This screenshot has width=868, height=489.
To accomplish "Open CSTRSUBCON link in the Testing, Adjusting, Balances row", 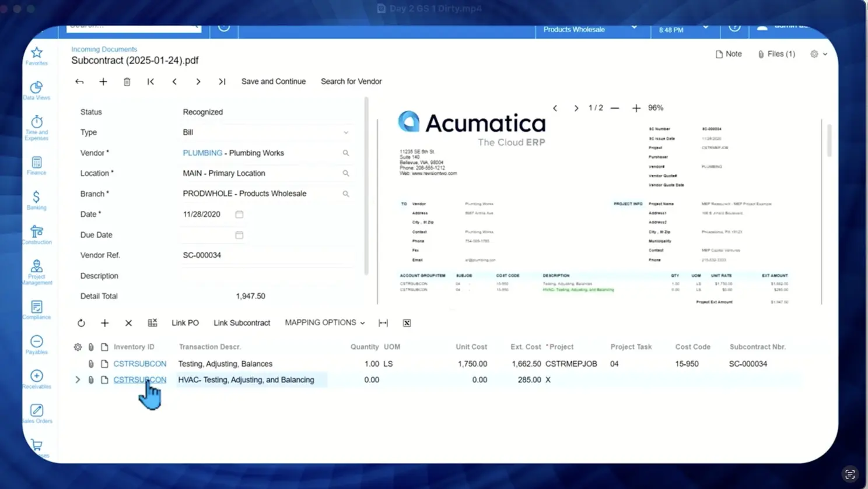I will 140,364.
